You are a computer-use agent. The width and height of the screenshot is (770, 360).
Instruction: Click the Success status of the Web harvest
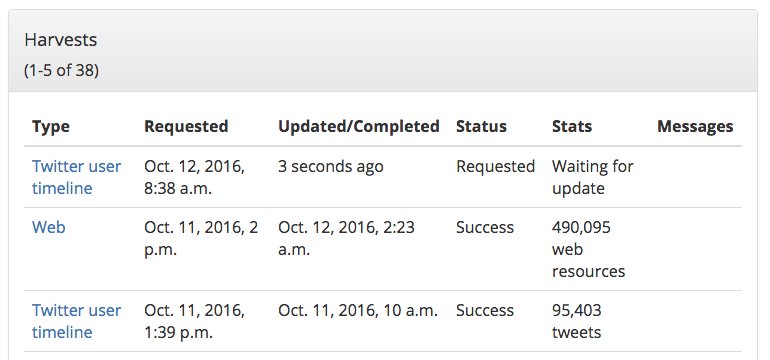tap(485, 227)
